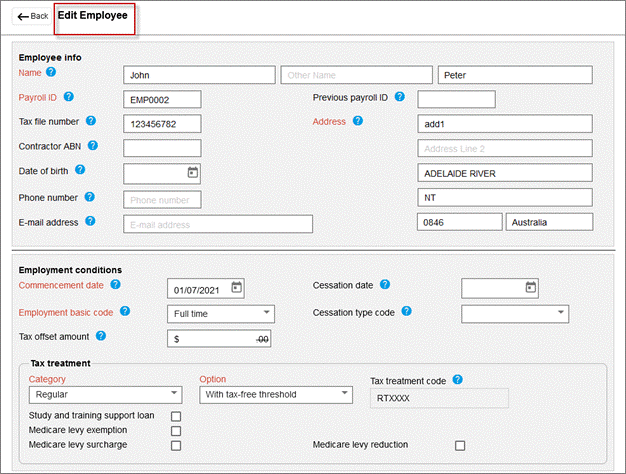The image size is (626, 474).
Task: Tick the Medicare levy exemption checkbox
Action: (x=176, y=431)
